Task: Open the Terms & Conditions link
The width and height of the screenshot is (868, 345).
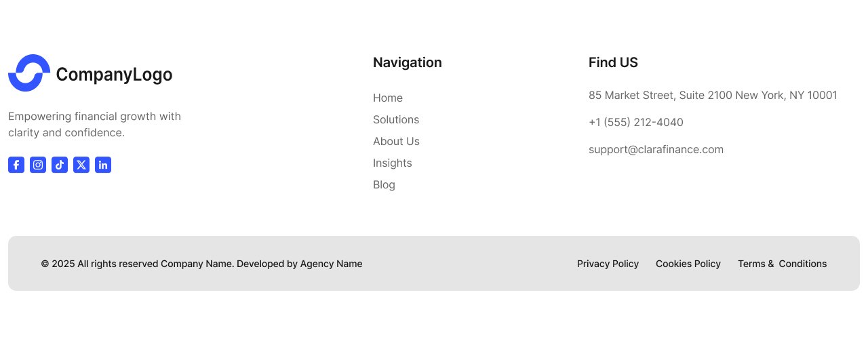Action: (782, 264)
